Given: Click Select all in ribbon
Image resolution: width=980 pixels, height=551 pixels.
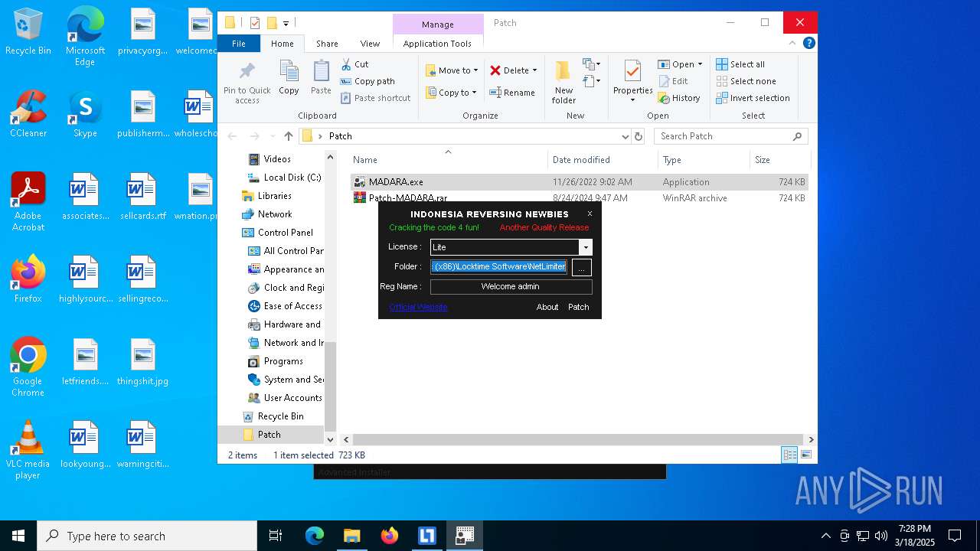Looking at the screenshot, I should [x=740, y=64].
